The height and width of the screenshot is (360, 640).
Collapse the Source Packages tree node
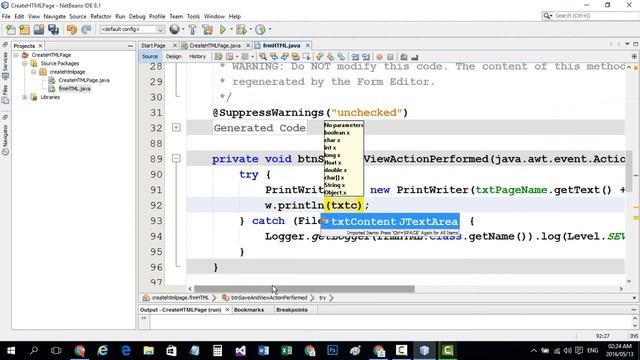[x=24, y=63]
